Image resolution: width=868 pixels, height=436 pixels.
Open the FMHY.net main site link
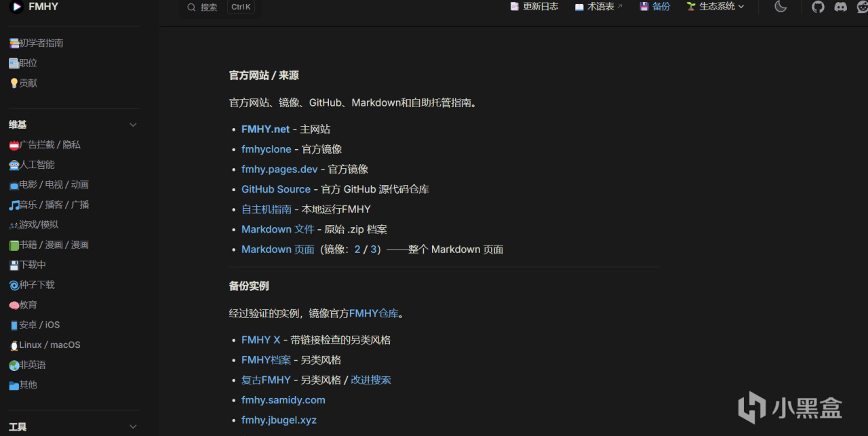(265, 129)
